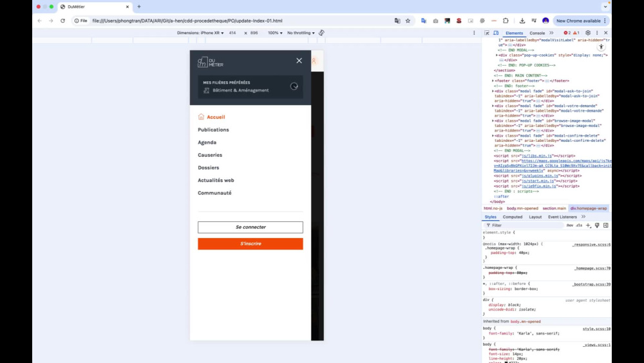Expand the modal-confirm-delete div node
The height and width of the screenshot is (363, 644).
(493, 135)
